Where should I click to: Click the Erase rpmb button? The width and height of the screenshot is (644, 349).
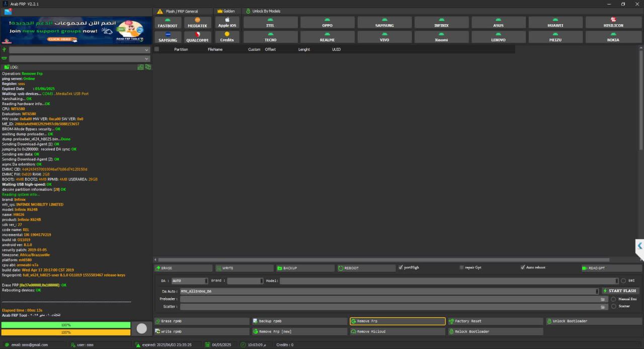coord(202,321)
